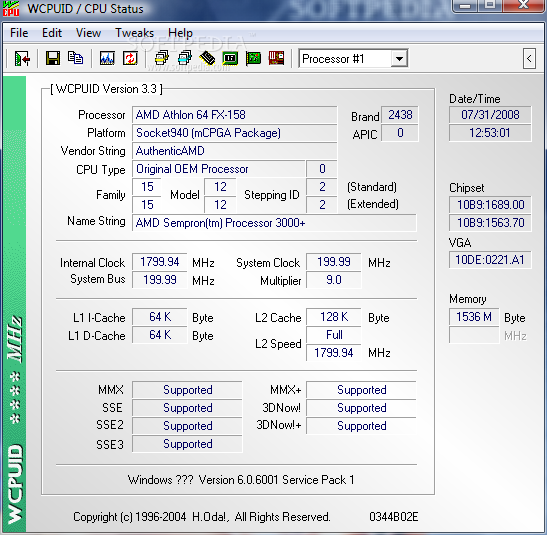Click the Internal Clock value 1799.94
Screen dimensions: 547x535
click(x=159, y=262)
